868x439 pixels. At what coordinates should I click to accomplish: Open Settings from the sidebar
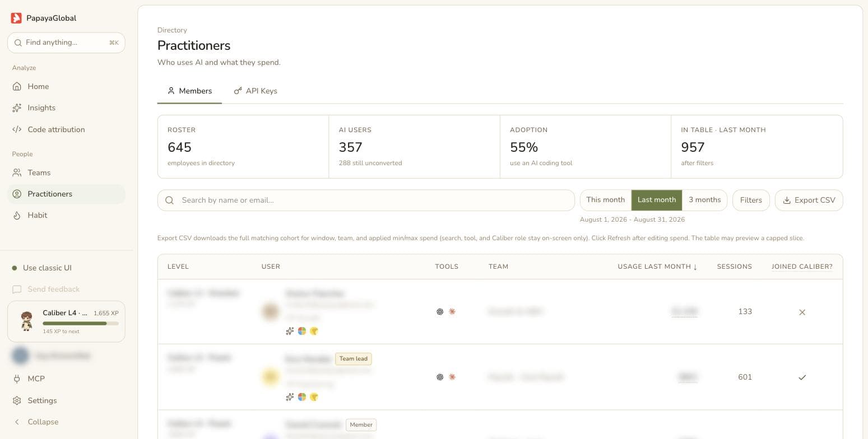pyautogui.click(x=66, y=400)
